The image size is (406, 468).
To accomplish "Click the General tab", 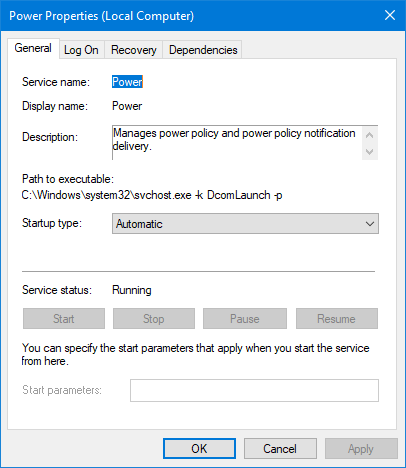I will click(33, 48).
